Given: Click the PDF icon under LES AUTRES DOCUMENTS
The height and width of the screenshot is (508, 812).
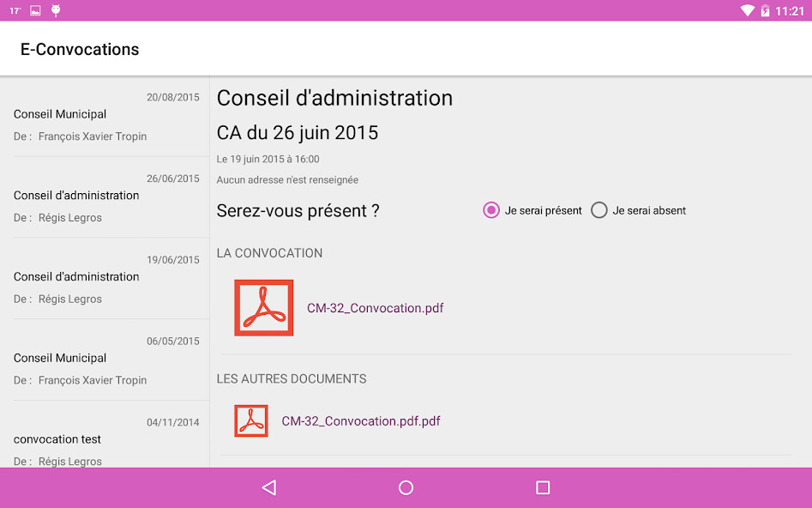Looking at the screenshot, I should tap(250, 420).
